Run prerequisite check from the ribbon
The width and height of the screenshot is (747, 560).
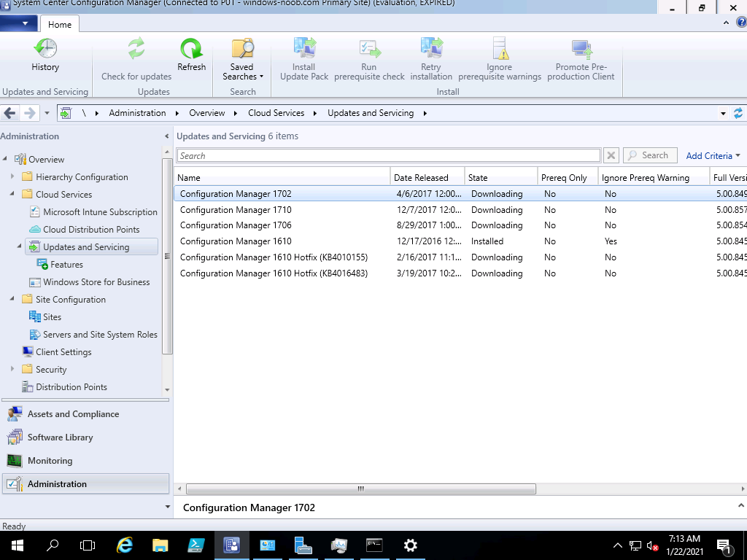pos(369,59)
